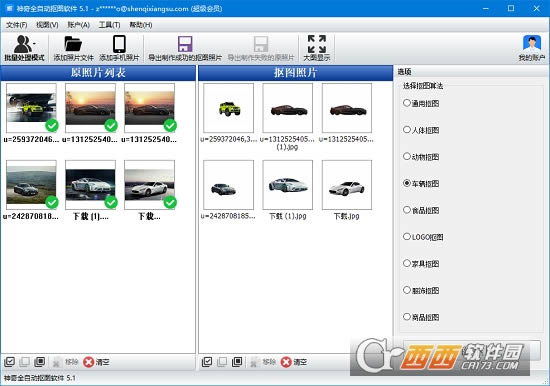Click the 抠图照片 panel header

click(295, 73)
